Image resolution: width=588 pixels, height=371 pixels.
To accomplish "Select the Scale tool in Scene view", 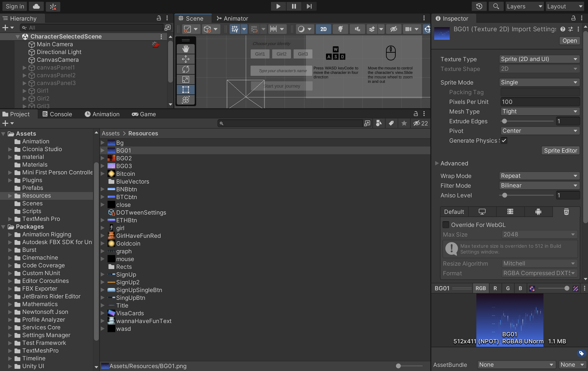I will (186, 79).
